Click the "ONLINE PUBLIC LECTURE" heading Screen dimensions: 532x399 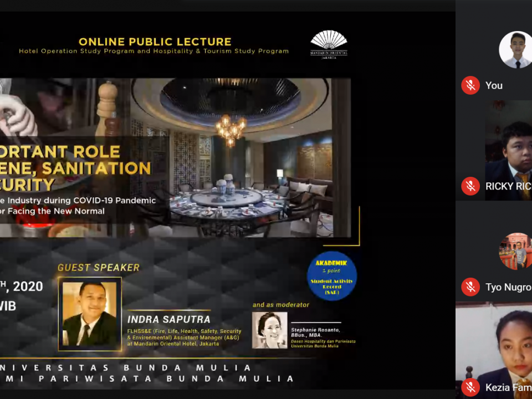coord(155,42)
